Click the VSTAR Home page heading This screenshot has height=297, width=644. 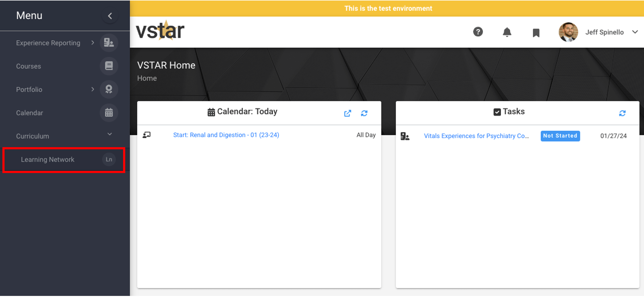[x=166, y=65]
